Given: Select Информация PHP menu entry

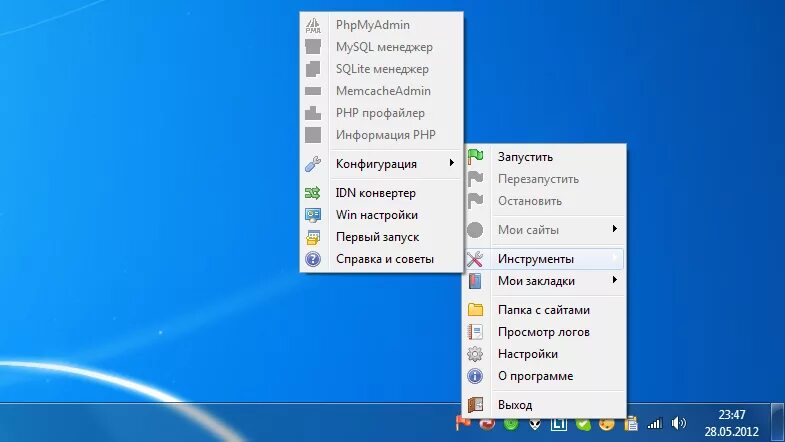Looking at the screenshot, I should click(x=381, y=135).
